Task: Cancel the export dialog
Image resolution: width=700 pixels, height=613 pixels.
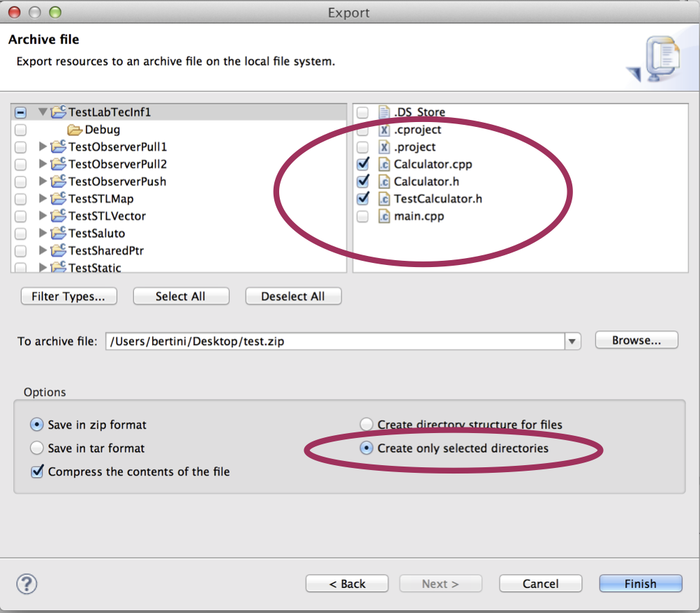Action: click(541, 584)
